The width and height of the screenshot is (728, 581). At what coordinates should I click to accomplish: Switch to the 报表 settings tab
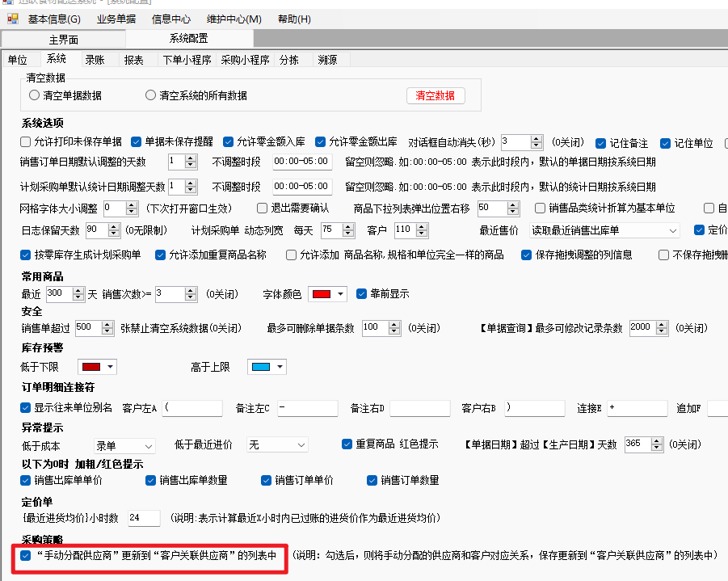133,60
